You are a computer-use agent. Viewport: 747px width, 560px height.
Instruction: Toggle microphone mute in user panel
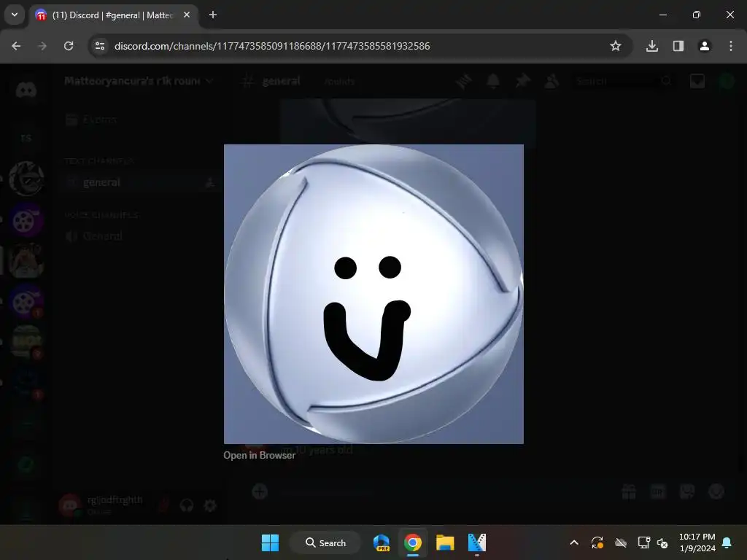163,505
